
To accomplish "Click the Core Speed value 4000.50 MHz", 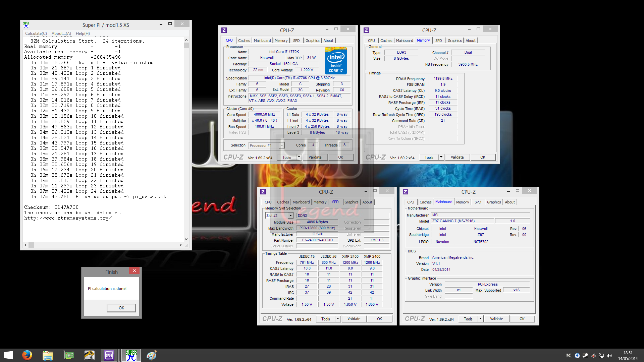I will click(264, 114).
